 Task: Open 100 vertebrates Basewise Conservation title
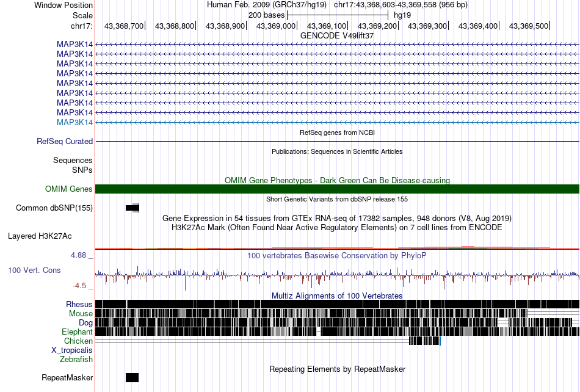pyautogui.click(x=337, y=256)
